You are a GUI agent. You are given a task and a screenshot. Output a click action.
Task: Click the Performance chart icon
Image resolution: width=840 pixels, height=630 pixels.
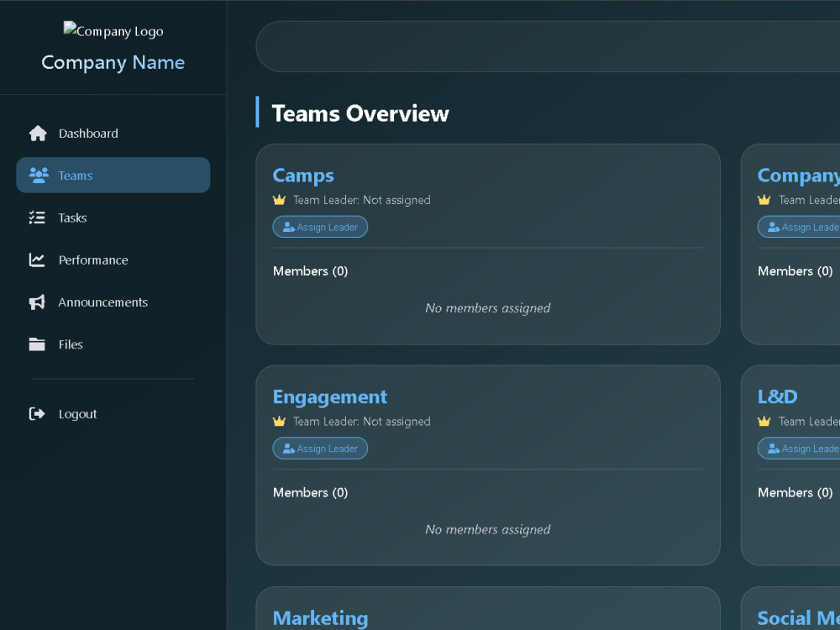37,260
